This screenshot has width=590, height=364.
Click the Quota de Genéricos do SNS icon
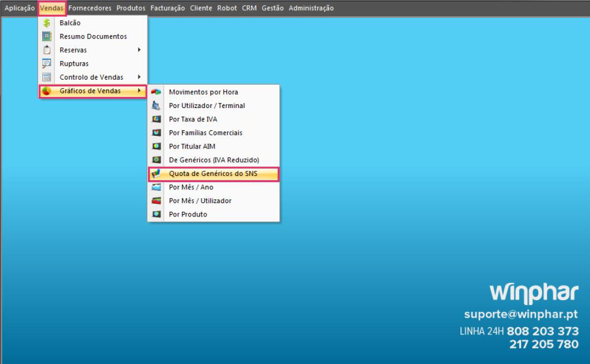tap(156, 174)
